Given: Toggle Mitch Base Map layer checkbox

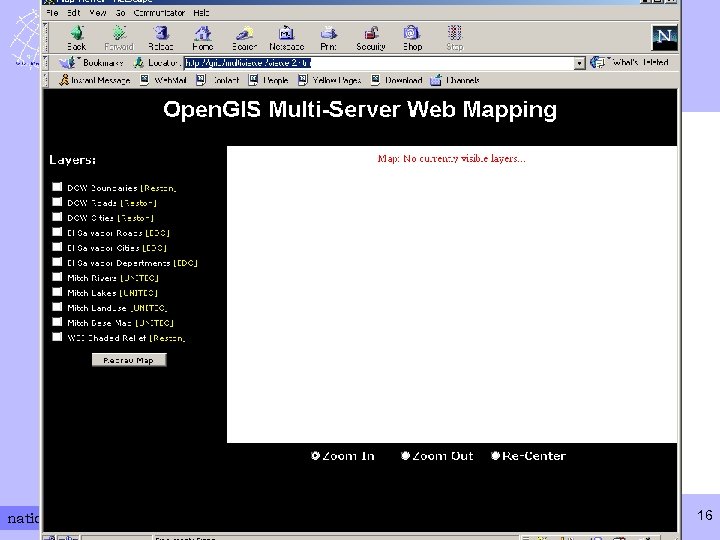Looking at the screenshot, I should pos(57,322).
